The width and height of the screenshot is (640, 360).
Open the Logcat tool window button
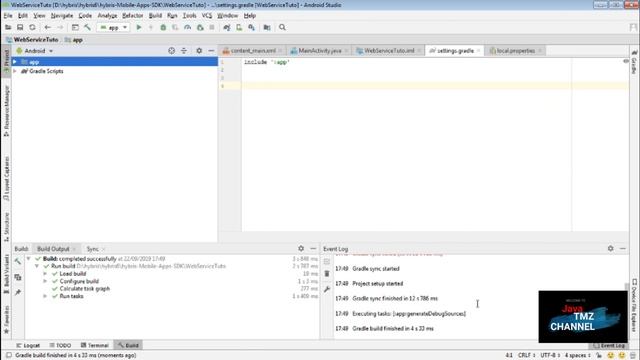tap(28, 345)
